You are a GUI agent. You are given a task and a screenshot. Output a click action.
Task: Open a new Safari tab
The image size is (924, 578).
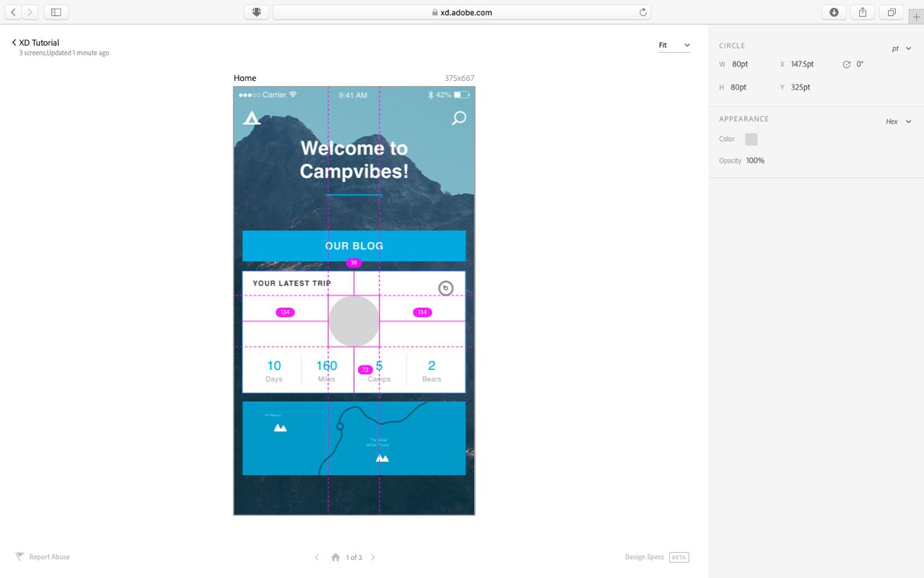pyautogui.click(x=916, y=17)
